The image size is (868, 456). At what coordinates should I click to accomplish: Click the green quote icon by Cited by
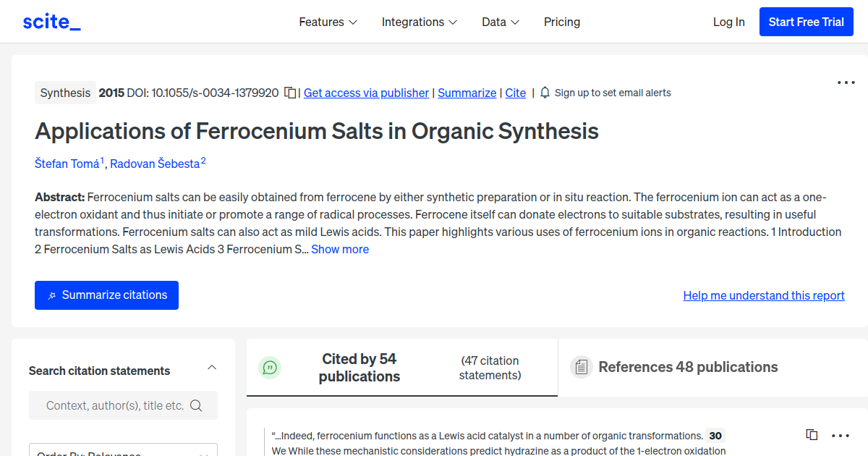click(270, 368)
